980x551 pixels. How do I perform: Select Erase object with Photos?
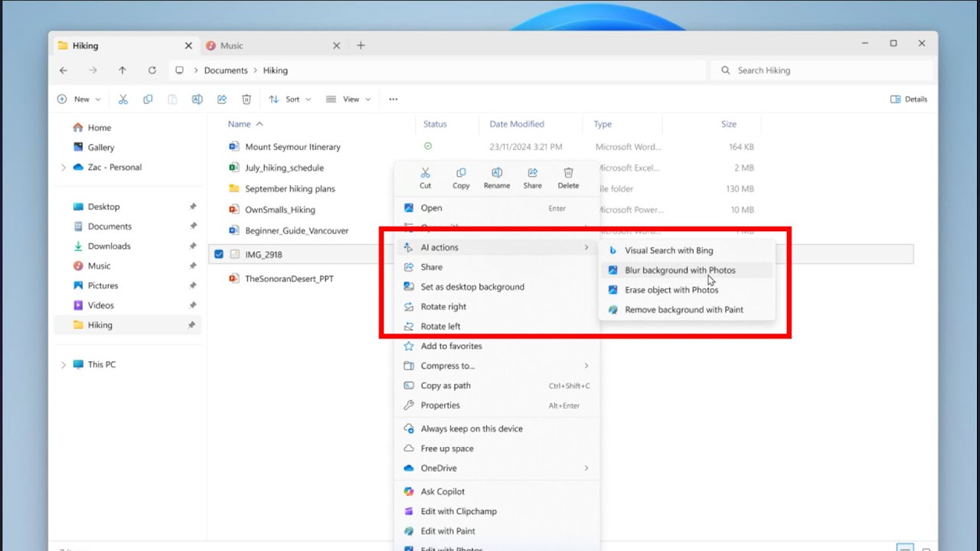tap(687, 290)
